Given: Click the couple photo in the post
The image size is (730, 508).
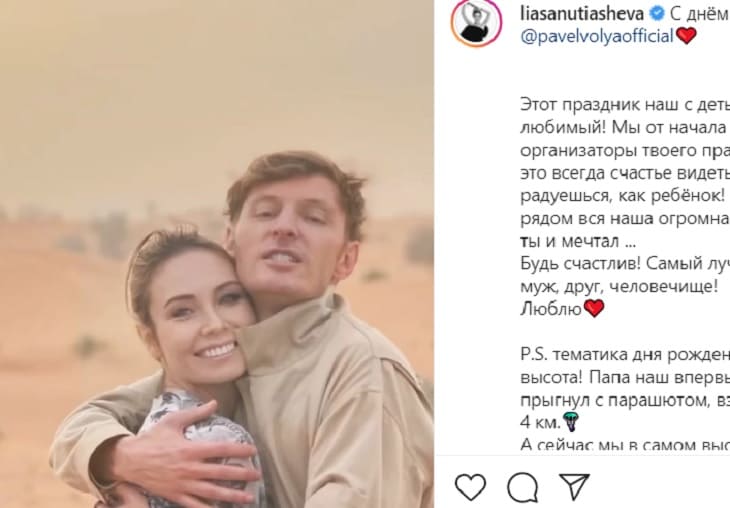Looking at the screenshot, I should click(217, 254).
